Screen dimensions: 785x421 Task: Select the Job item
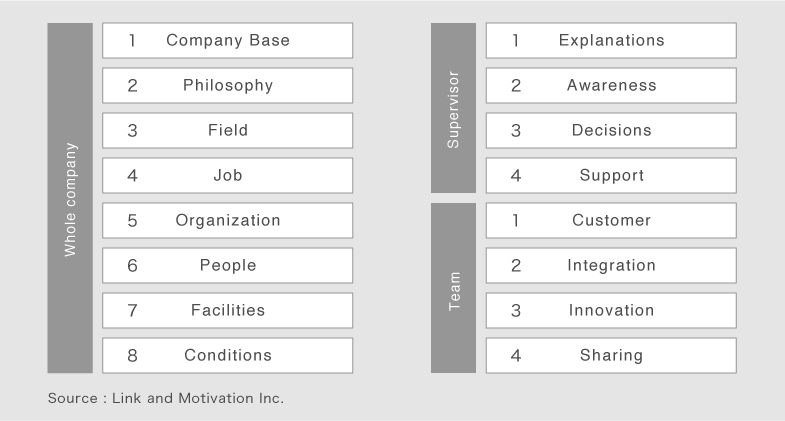(x=227, y=176)
